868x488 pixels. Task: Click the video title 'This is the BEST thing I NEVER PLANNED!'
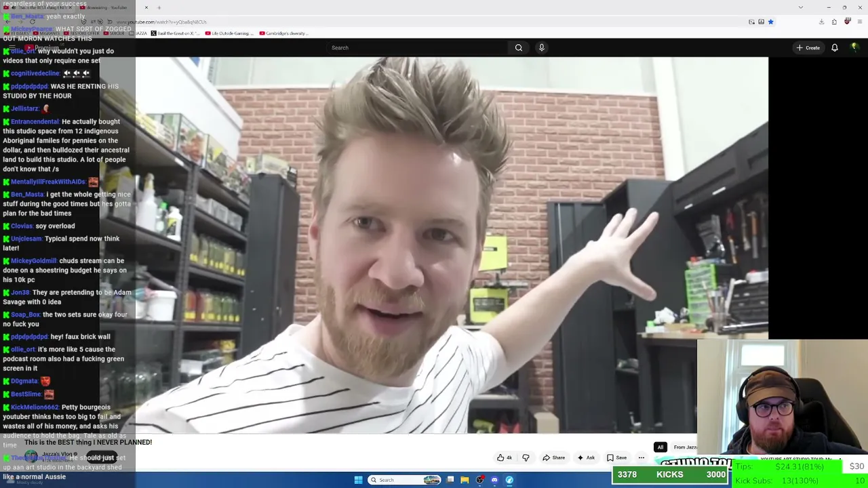point(88,443)
